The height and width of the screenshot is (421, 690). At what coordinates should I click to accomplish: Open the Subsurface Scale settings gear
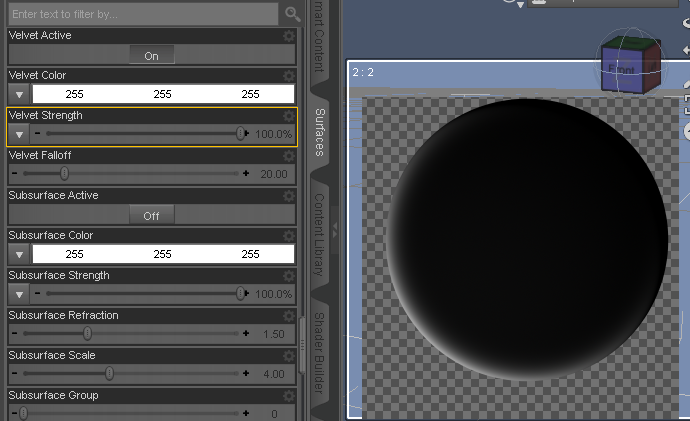289,356
